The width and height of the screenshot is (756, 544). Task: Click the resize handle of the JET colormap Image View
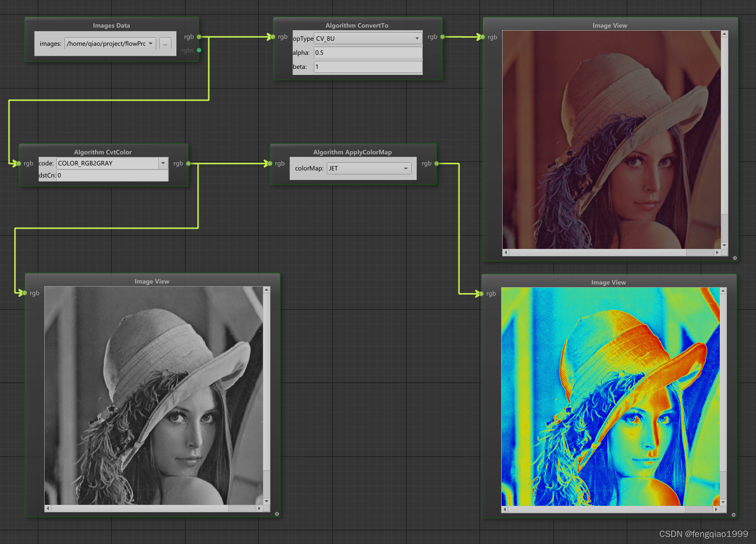(x=733, y=515)
